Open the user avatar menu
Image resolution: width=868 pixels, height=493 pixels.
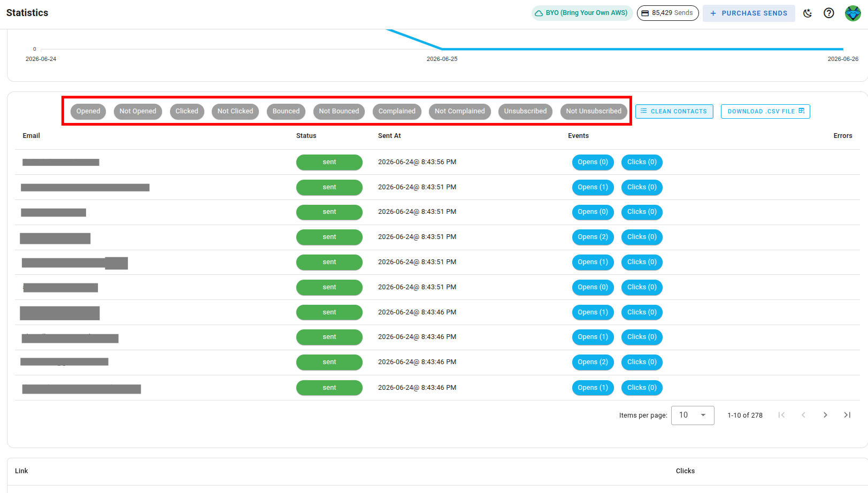click(853, 13)
